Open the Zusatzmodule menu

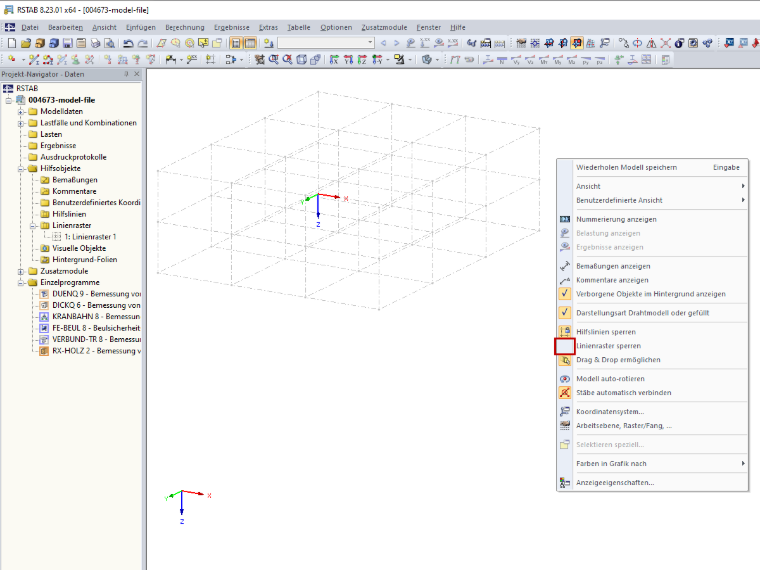[384, 28]
